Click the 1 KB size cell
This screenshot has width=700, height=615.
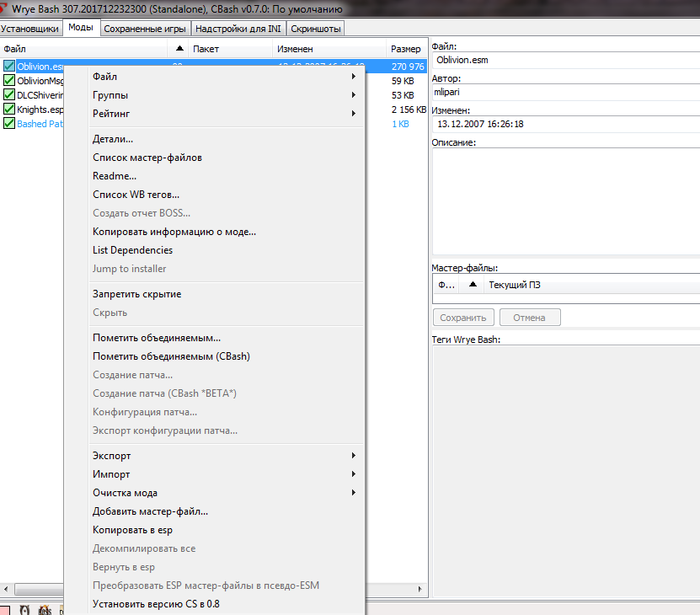[x=400, y=124]
